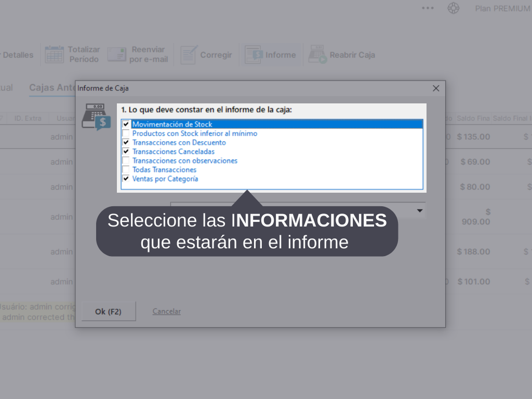The height and width of the screenshot is (399, 532).
Task: Select the $ 101.00 balance cell
Action: click(x=474, y=282)
